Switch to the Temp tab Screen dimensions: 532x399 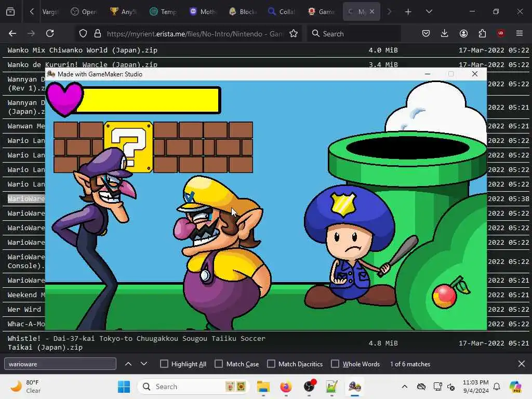click(163, 12)
